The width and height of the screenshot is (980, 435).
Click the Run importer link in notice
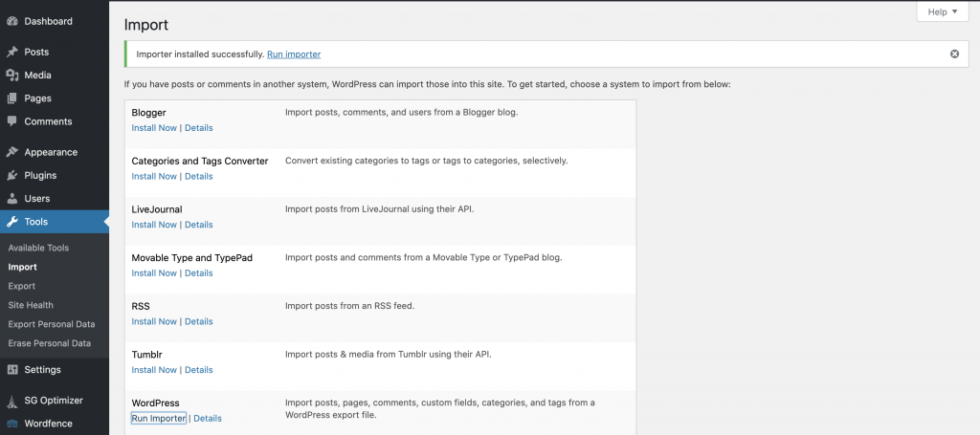pos(294,54)
